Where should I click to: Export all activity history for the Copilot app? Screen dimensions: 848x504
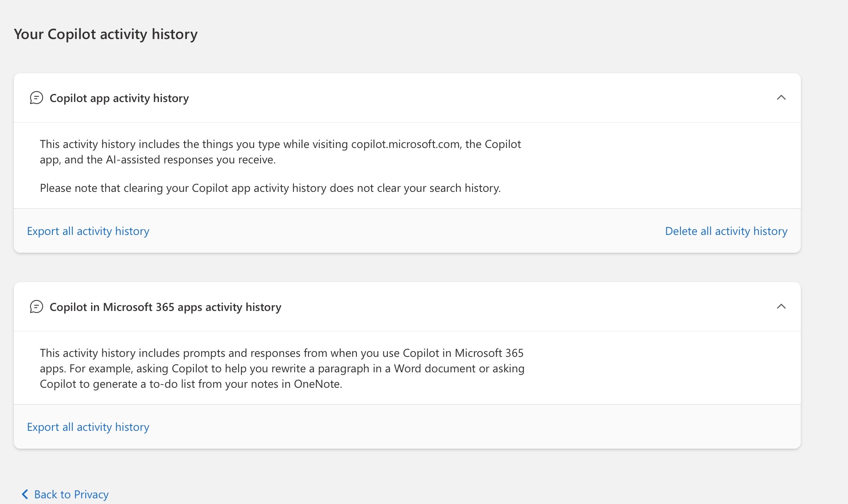88,231
